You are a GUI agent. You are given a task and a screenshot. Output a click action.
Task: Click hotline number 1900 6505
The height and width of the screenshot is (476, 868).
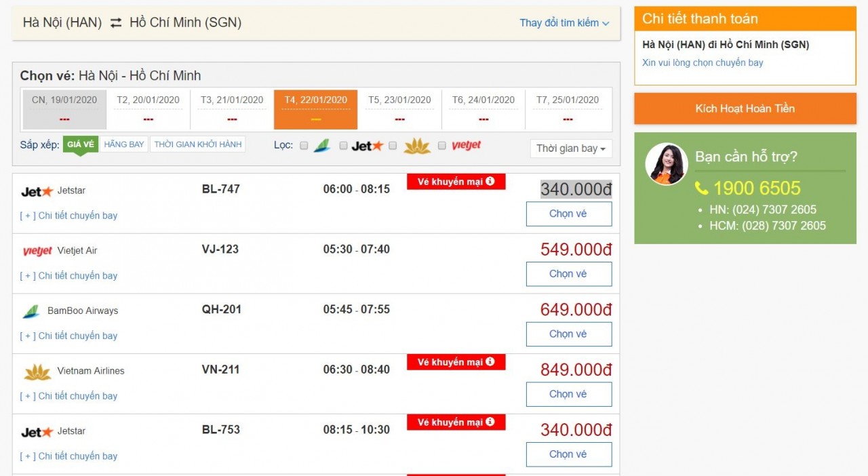(757, 189)
